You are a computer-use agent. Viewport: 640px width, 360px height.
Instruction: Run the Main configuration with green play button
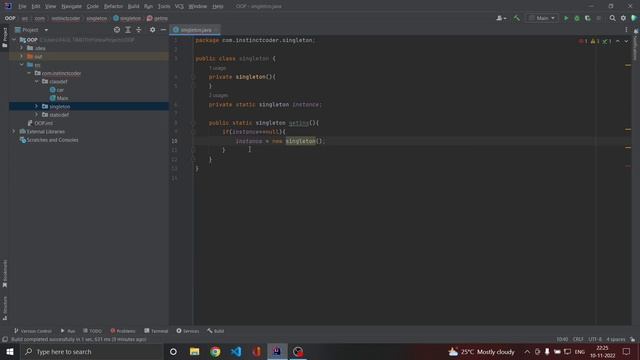tap(566, 18)
